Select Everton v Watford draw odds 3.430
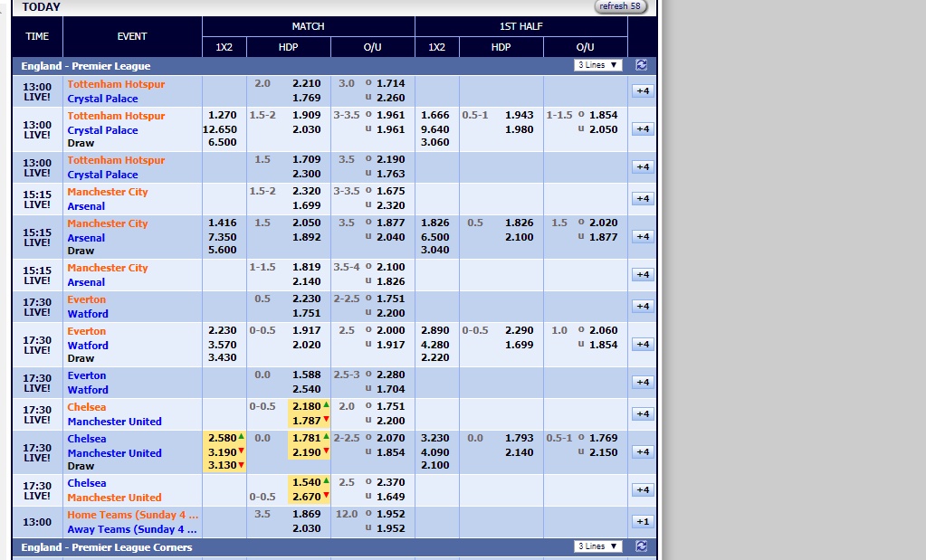 click(222, 357)
